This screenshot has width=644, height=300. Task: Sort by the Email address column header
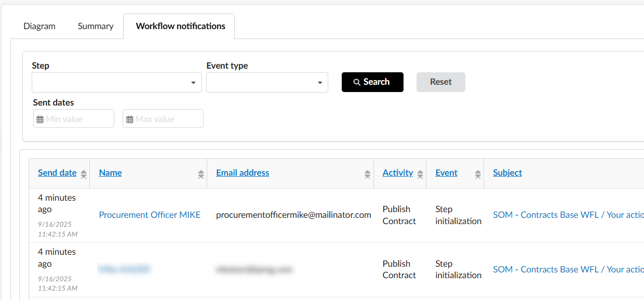[243, 173]
